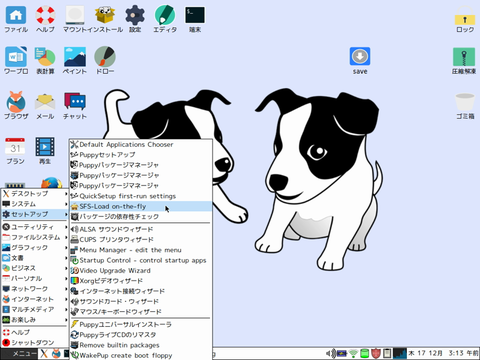Launch the ドロー drawing icon

click(105, 57)
